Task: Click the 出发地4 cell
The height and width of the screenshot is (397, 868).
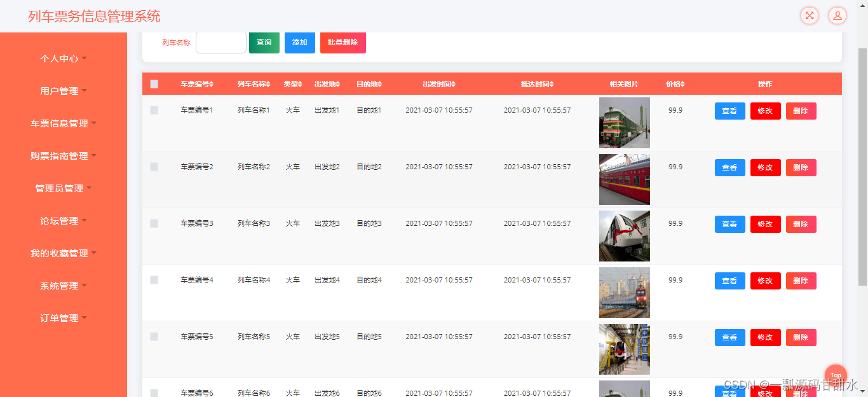Action: click(327, 280)
